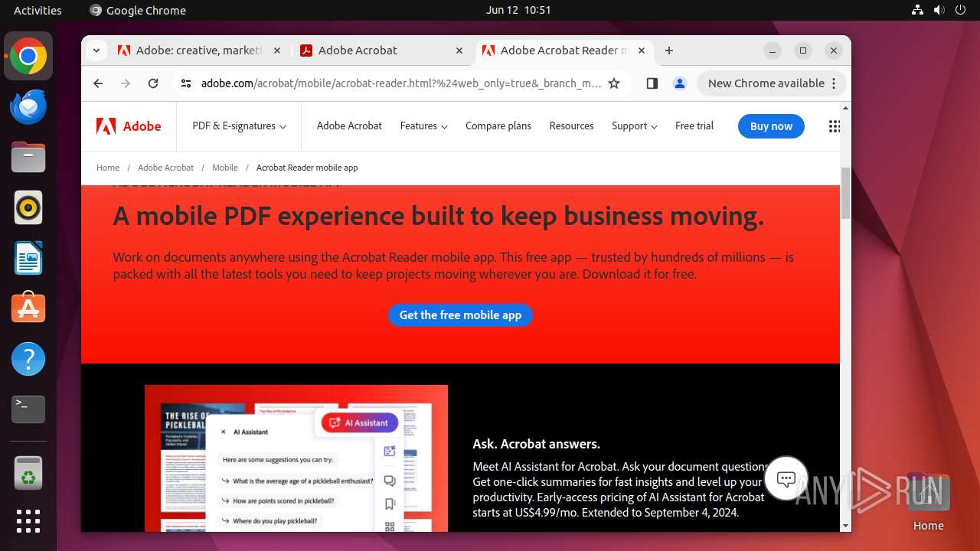This screenshot has width=980, height=551.
Task: Open Ubuntu Software store icon
Action: pos(28,308)
